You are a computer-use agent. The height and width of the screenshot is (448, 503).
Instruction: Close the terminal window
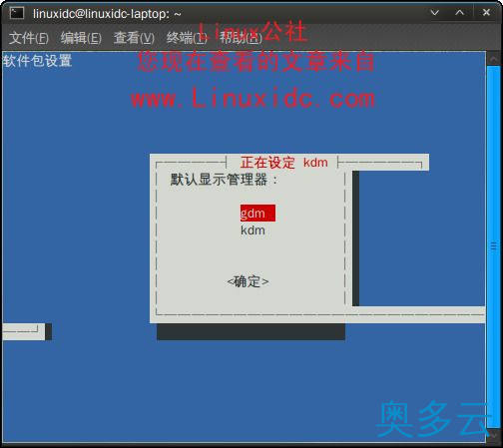pos(486,13)
